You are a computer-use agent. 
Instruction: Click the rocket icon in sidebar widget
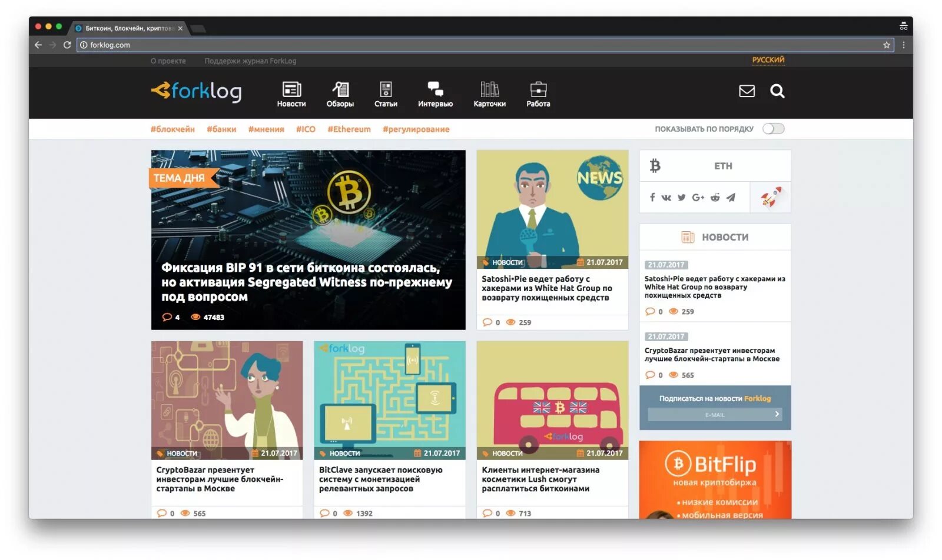coord(771,197)
